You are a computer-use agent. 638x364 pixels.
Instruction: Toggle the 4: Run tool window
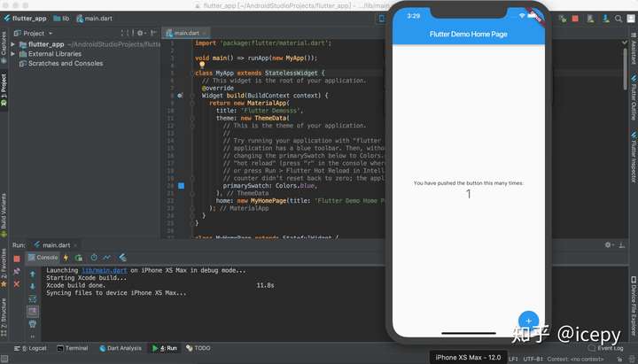[x=165, y=348]
